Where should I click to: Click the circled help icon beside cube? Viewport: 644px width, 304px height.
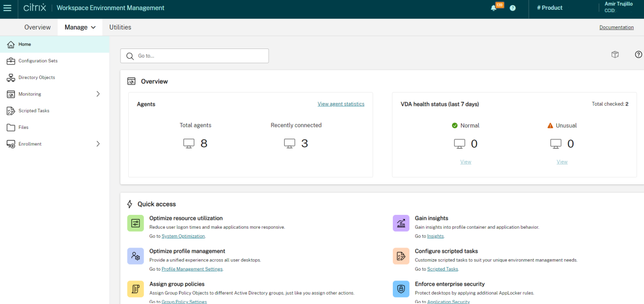(638, 55)
